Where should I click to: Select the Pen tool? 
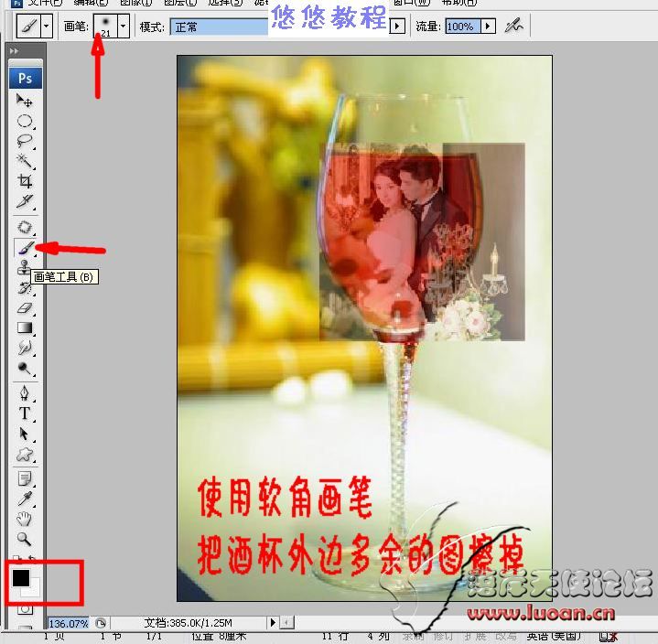click(25, 393)
